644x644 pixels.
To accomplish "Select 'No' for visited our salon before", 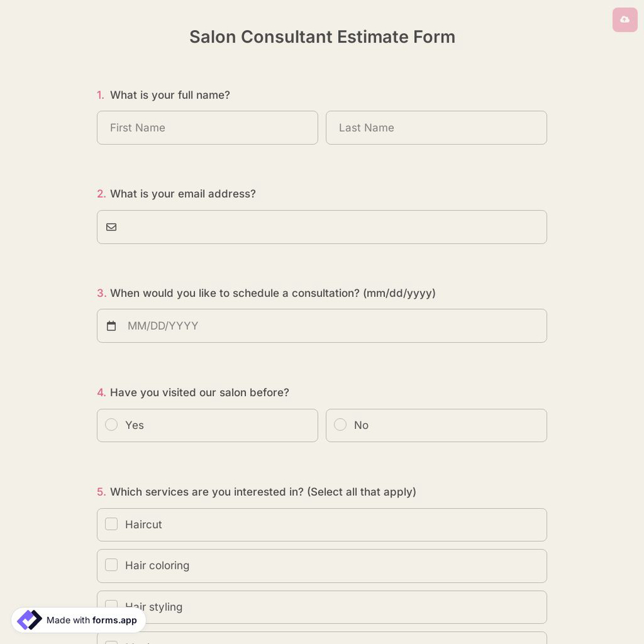I will [x=340, y=424].
